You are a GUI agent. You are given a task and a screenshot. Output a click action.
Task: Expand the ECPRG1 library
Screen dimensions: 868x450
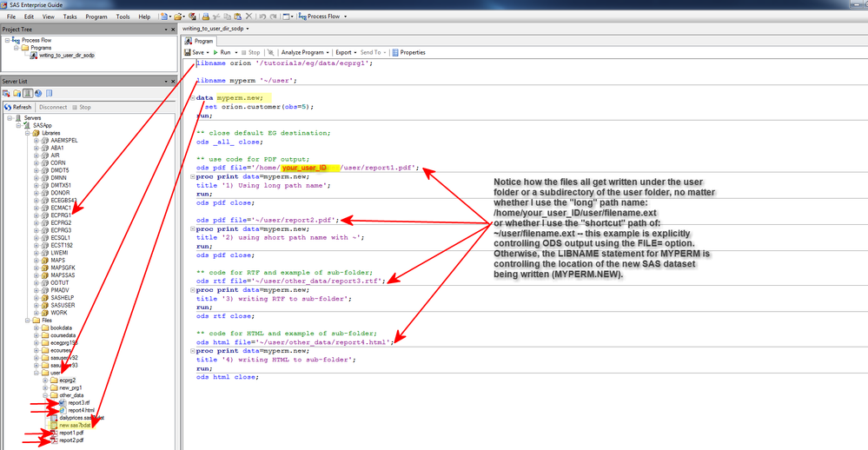(36, 215)
